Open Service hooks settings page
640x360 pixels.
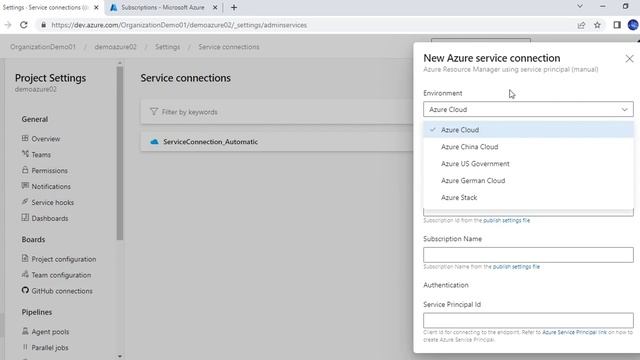tap(53, 202)
